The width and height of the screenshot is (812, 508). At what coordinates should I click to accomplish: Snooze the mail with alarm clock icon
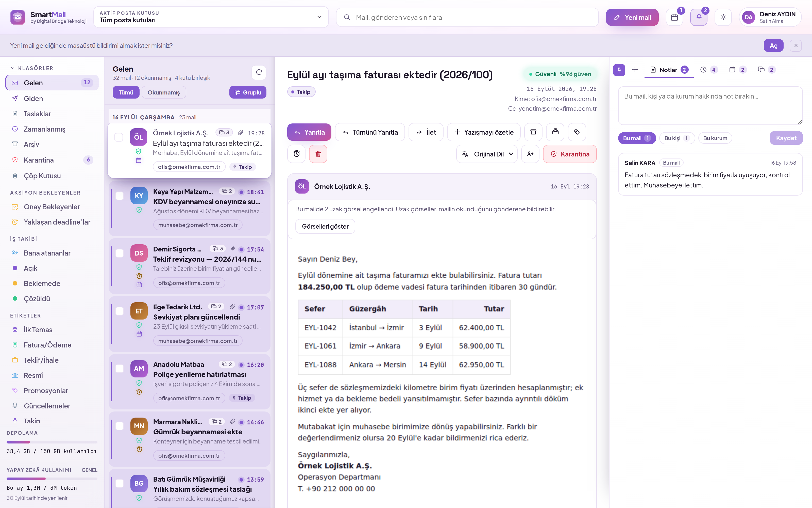296,154
